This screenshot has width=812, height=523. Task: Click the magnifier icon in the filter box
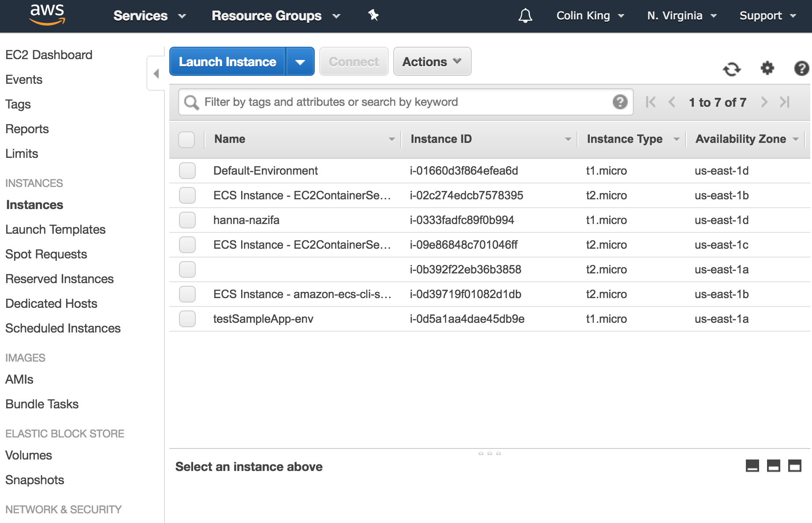coord(191,102)
